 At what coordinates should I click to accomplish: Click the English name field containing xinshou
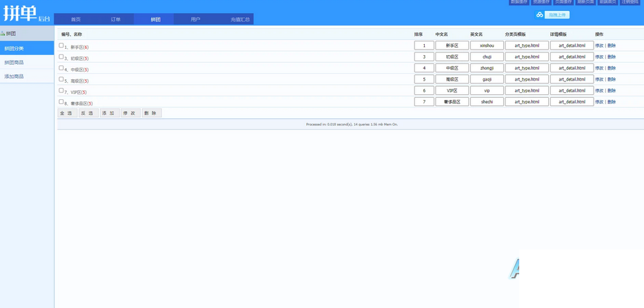[x=487, y=45]
